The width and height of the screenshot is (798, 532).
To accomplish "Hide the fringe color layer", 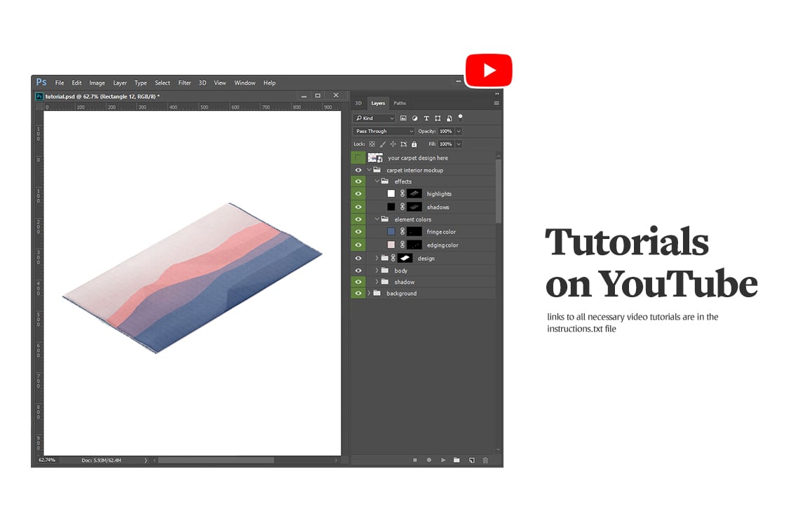I will 358,232.
